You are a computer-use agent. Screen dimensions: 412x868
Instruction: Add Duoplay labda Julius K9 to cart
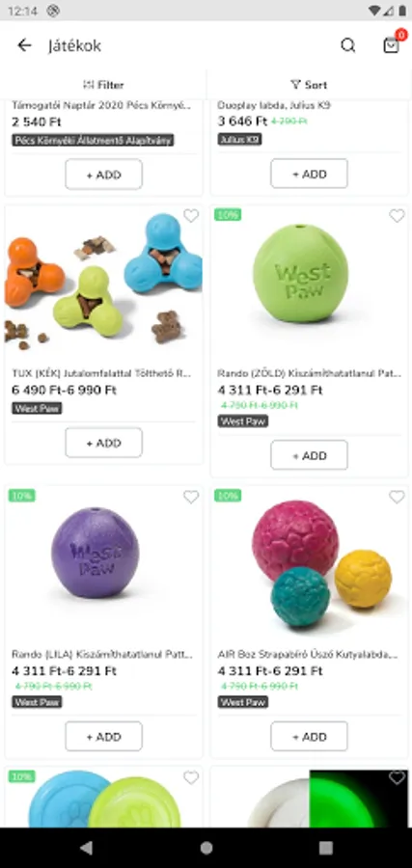point(309,174)
